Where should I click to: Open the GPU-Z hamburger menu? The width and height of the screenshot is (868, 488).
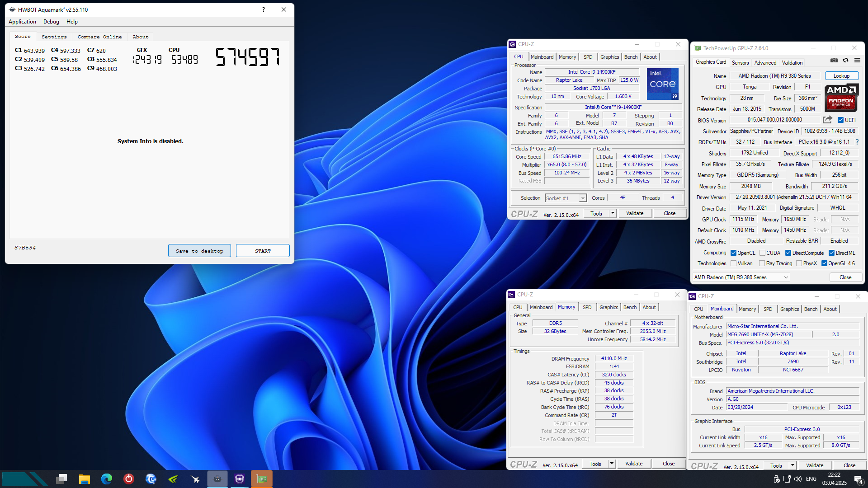pyautogui.click(x=857, y=60)
